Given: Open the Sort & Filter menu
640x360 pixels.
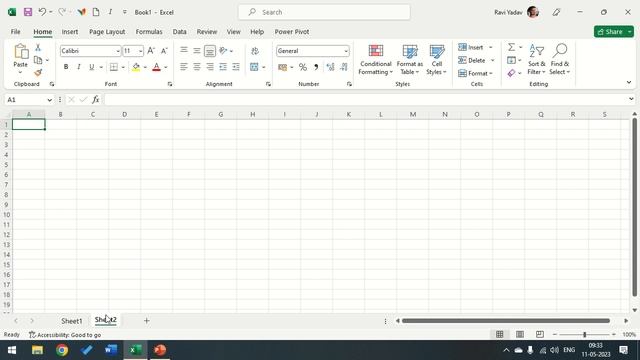Looking at the screenshot, I should [536, 60].
